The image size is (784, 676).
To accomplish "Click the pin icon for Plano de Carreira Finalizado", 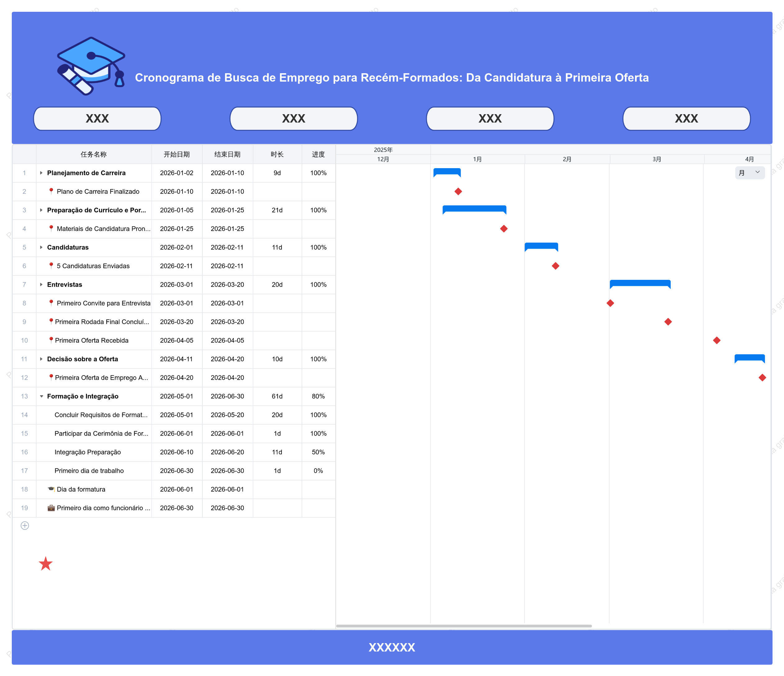I will tap(51, 191).
